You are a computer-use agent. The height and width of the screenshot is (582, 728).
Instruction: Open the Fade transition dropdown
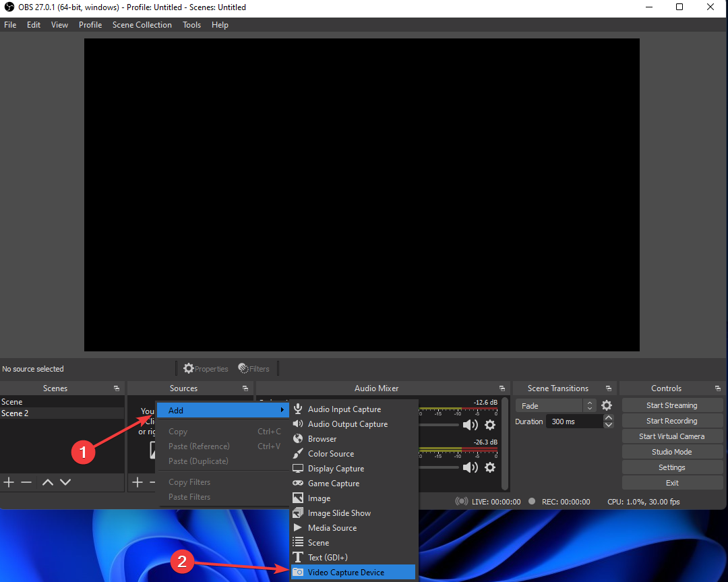[x=555, y=405]
